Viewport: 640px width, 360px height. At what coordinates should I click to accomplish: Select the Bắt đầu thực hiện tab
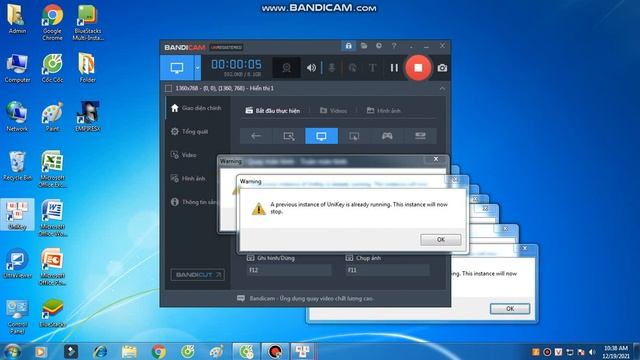tap(273, 111)
